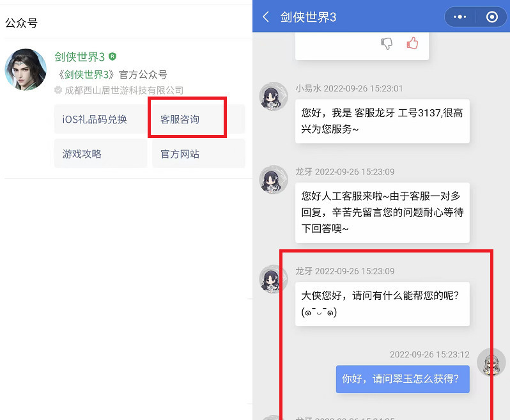The image size is (510, 420).
Task: Open 剑侠世界3 account name link
Action: pos(79,57)
